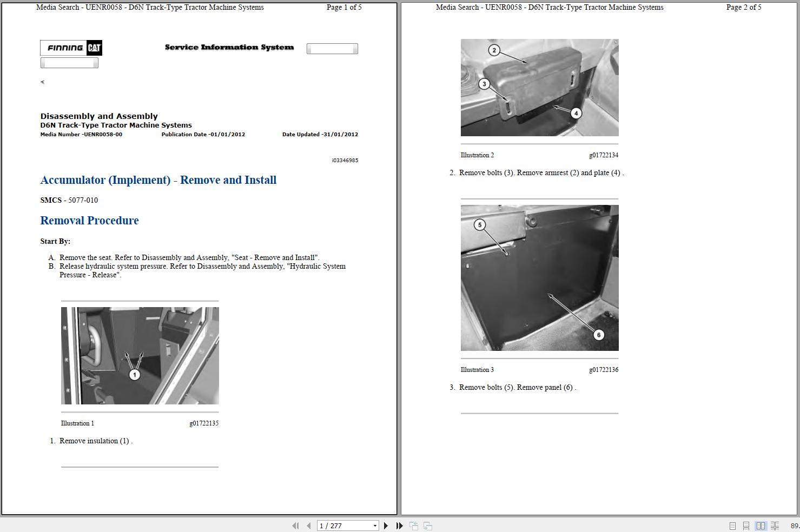This screenshot has width=800, height=532.
Task: Select continuous facing page layout
Action: coord(775,526)
